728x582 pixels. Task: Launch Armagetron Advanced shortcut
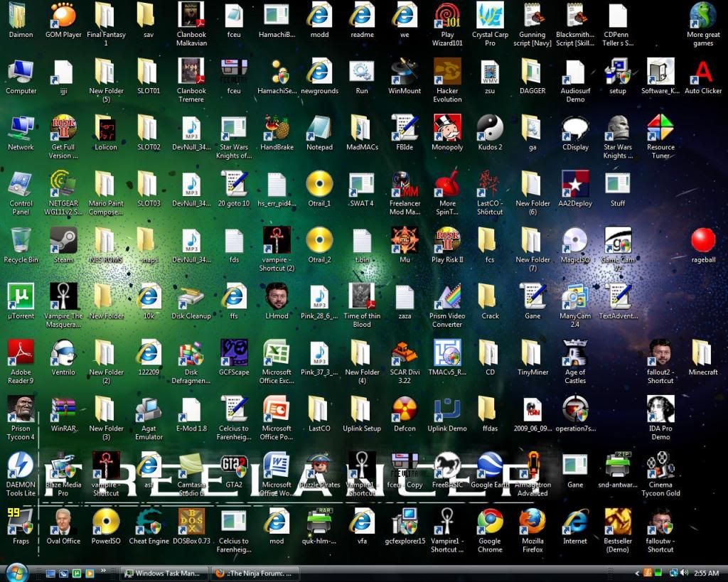point(532,465)
